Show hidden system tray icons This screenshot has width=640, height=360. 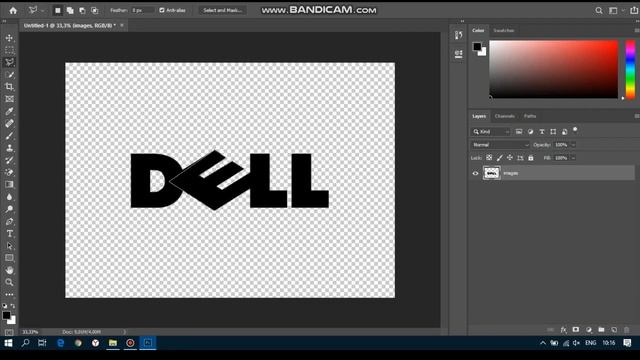pos(542,343)
